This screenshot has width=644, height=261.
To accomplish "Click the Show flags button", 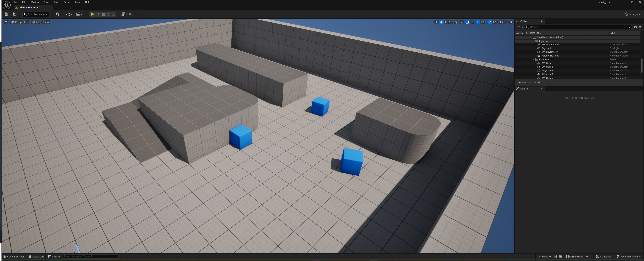I will tap(46, 22).
